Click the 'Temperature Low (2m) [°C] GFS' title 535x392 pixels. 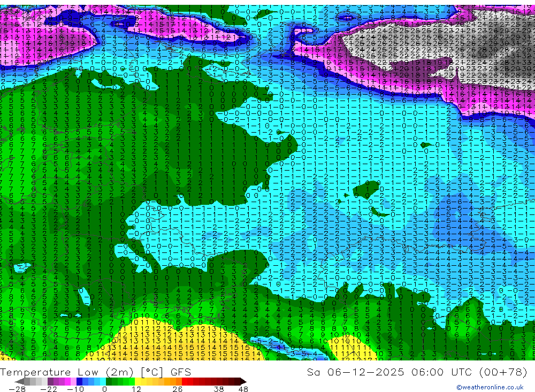(x=96, y=372)
